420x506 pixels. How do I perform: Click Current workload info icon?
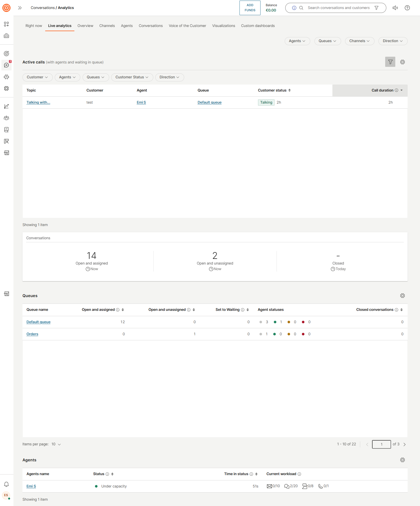[299, 474]
